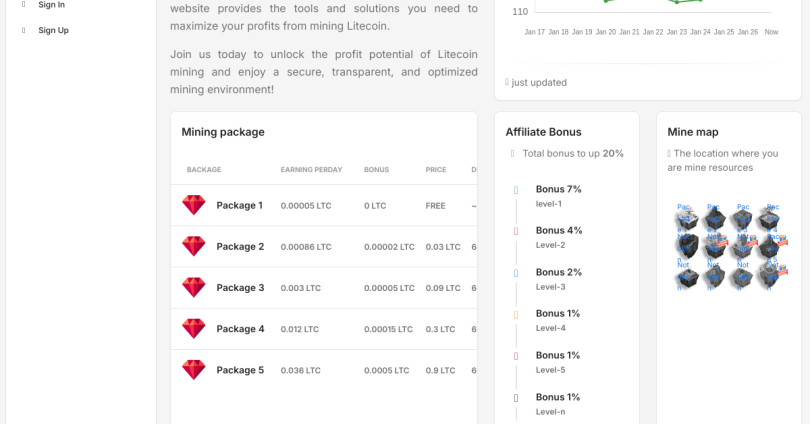The width and height of the screenshot is (810, 424).
Task: Click the FREE price cell
Action: pos(435,206)
